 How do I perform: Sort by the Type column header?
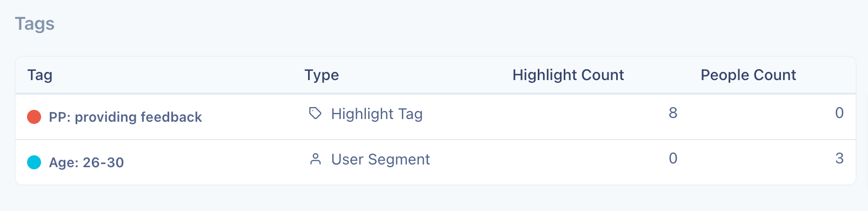coord(322,75)
